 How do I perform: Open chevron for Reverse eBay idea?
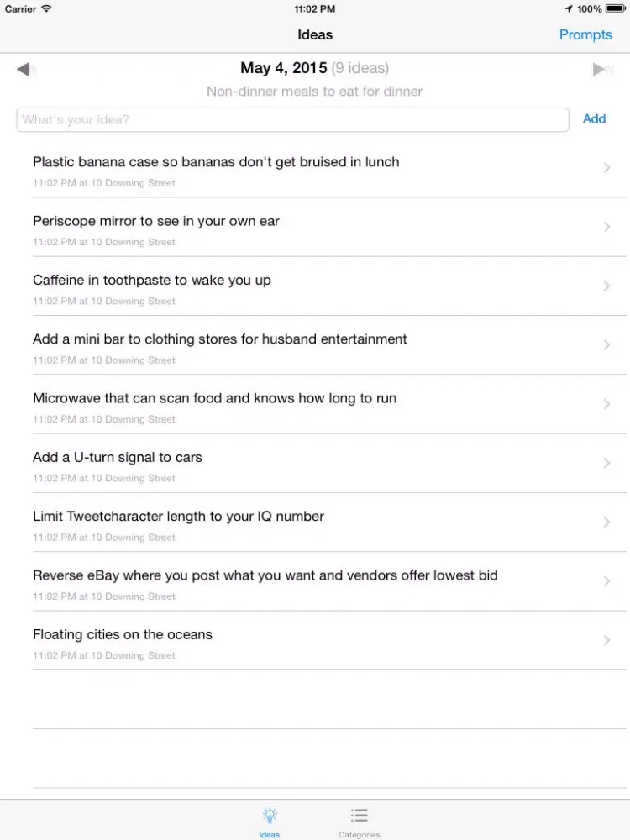point(606,580)
